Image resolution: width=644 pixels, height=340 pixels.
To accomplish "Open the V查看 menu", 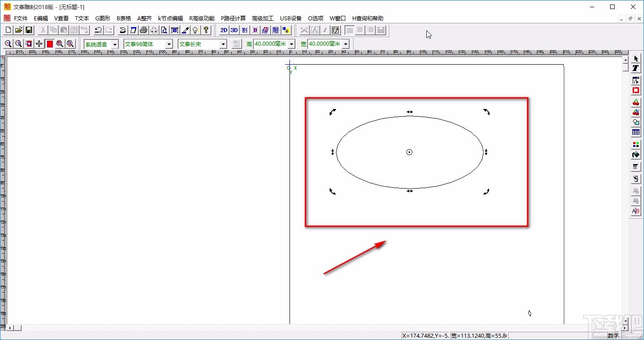I will tap(61, 19).
